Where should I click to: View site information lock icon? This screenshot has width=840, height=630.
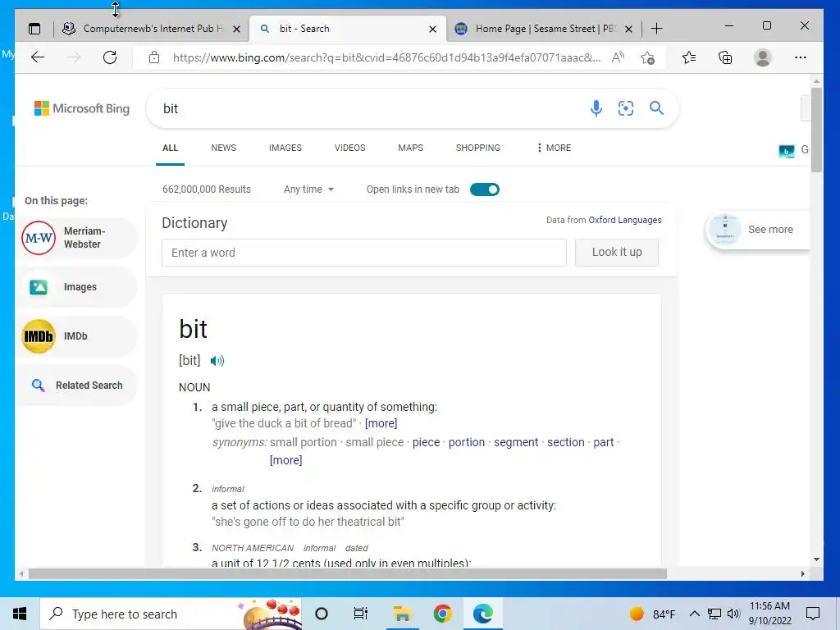pos(153,57)
